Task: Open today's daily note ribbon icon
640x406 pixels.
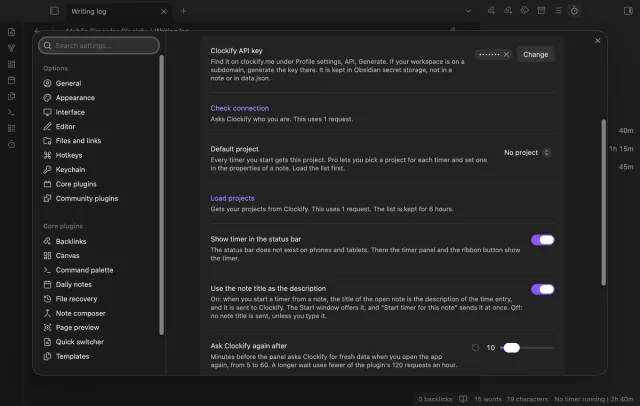Action: tap(11, 80)
